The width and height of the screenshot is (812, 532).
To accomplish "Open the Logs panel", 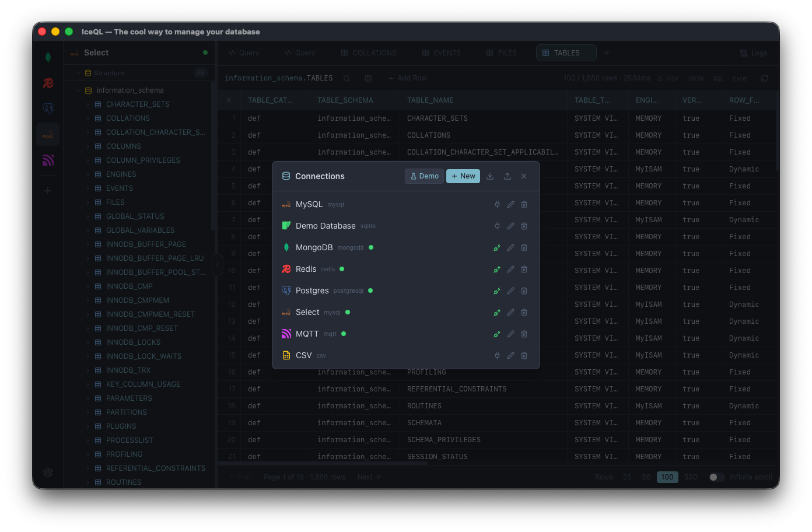I will click(754, 53).
